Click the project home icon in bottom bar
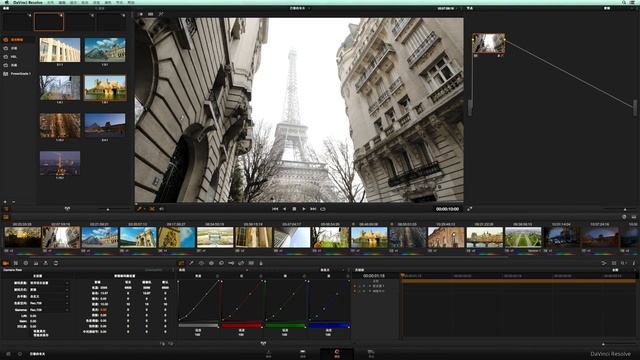The image size is (640, 360). [x=8, y=354]
